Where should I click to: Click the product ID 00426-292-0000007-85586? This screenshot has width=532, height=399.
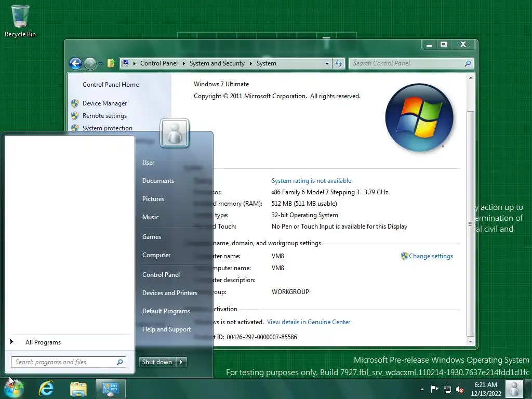[262, 337]
